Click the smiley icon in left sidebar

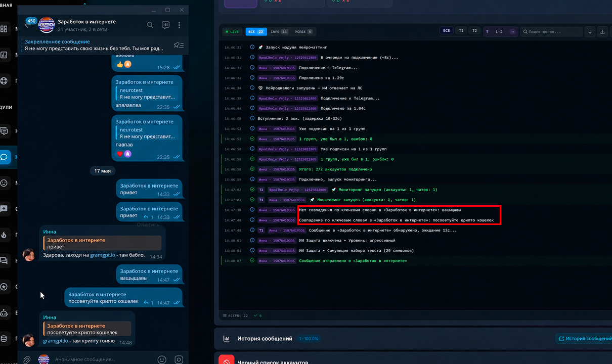coord(4,183)
